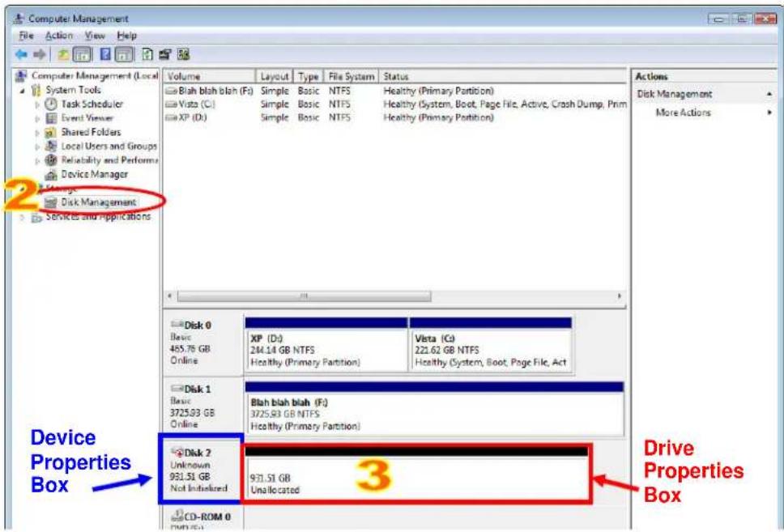
Task: Click the Task Scheduler clock icon
Action: click(x=51, y=104)
